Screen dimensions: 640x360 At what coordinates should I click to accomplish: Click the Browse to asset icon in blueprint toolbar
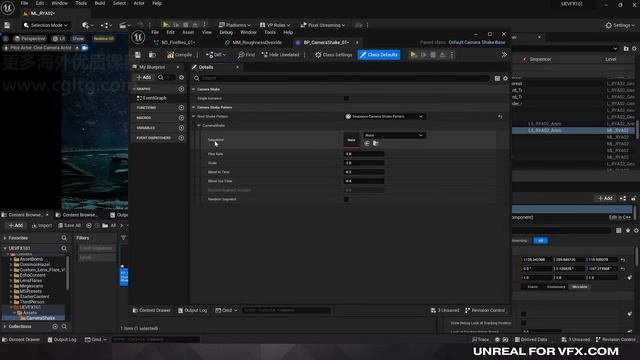point(152,55)
